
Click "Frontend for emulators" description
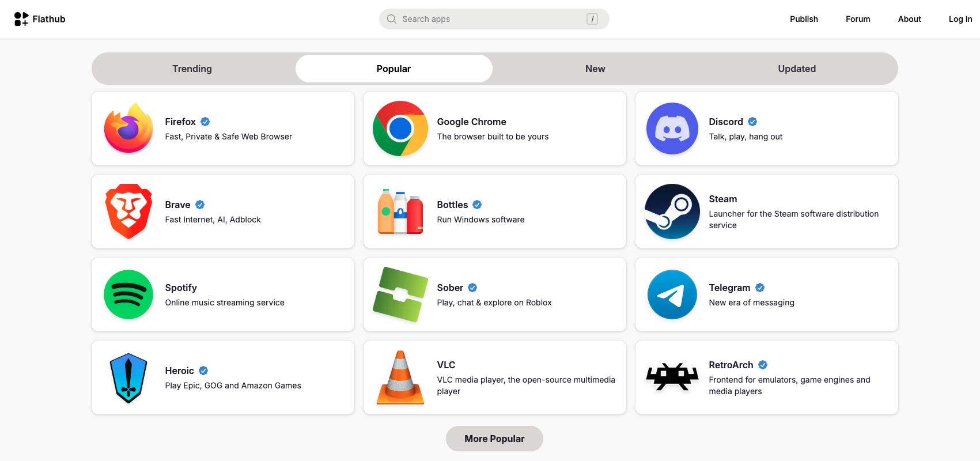pyautogui.click(x=790, y=386)
